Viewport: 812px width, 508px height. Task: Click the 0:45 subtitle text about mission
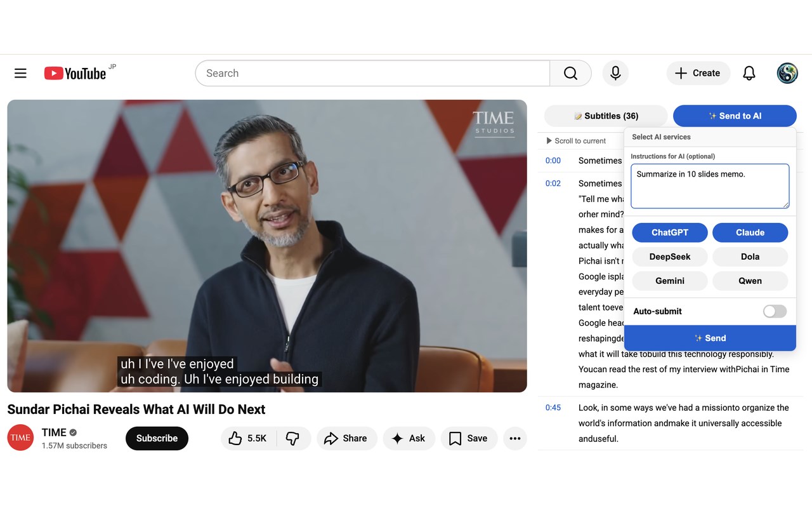[684, 423]
